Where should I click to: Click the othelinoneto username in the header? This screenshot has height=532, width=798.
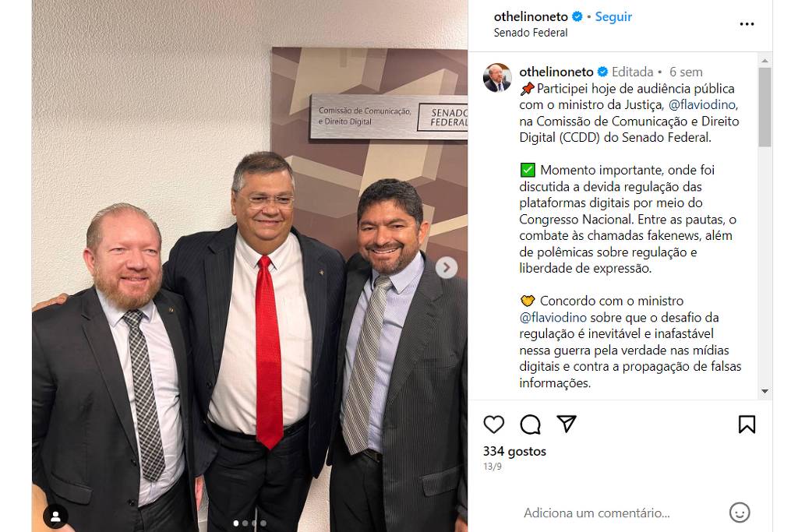(531, 17)
